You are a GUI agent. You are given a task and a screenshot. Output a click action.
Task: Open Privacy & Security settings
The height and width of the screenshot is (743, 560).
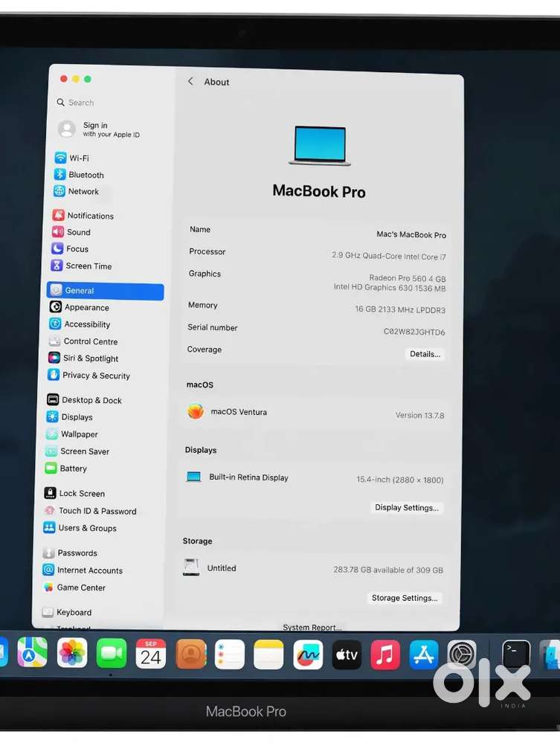89,376
